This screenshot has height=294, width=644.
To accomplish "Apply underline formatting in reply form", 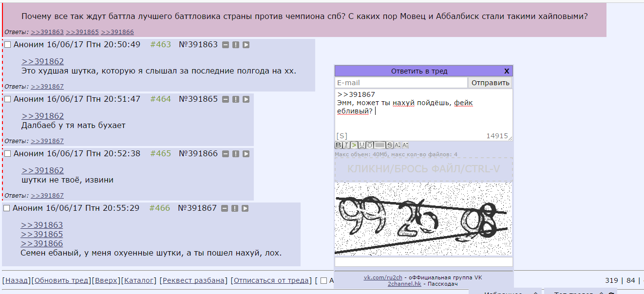I will pyautogui.click(x=362, y=145).
